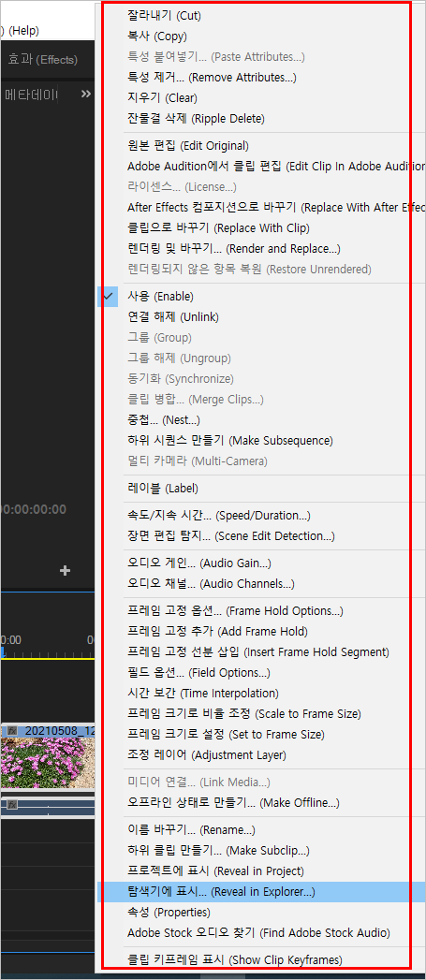Select Insert Frame Hold Segment
Image resolution: width=426 pixels, height=980 pixels.
261,651
